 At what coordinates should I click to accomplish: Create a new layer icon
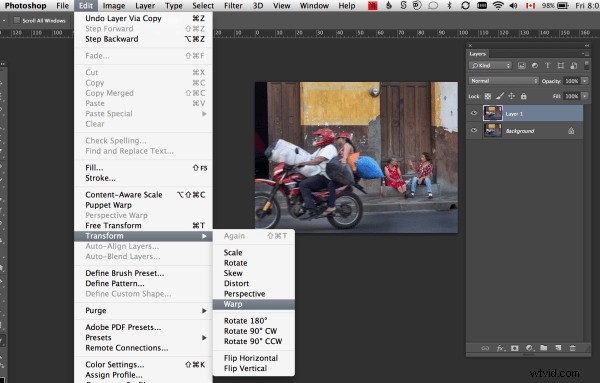[x=558, y=348]
